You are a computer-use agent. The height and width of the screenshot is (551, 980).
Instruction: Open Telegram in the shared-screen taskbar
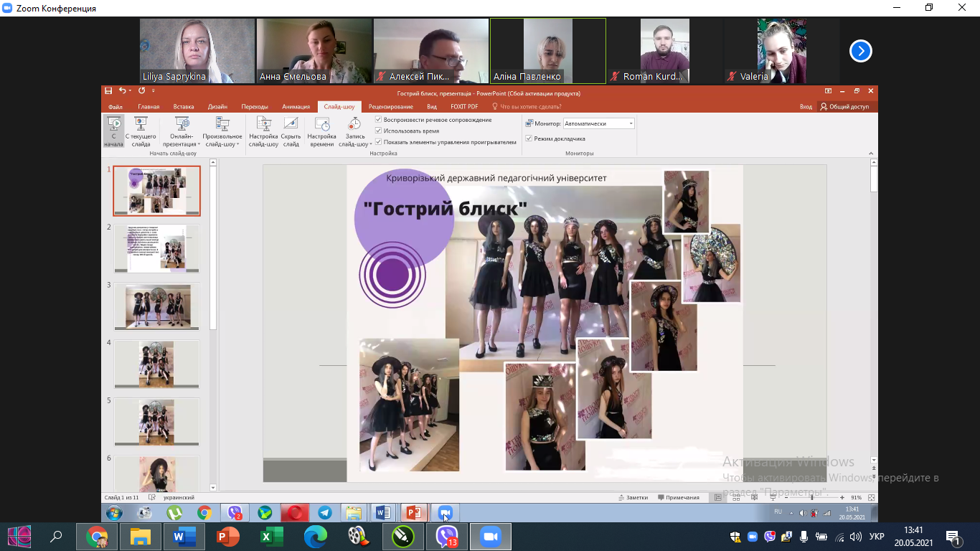point(324,513)
